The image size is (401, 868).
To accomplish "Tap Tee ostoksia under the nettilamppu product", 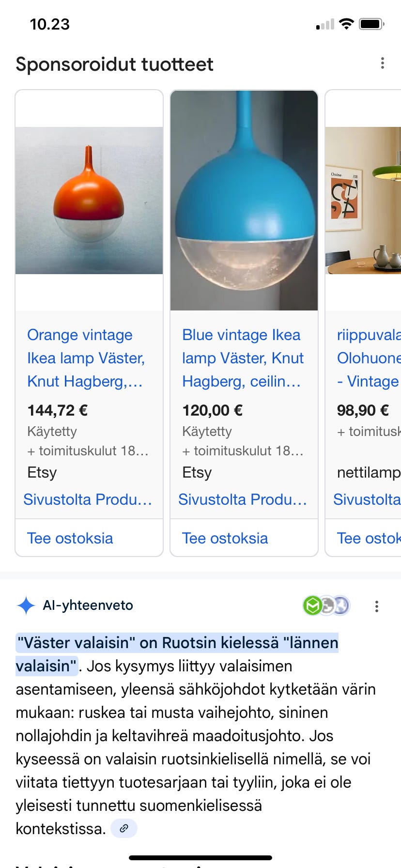I will pos(369,538).
